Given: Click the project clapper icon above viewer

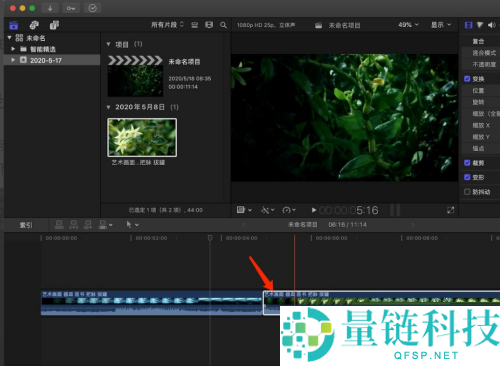Looking at the screenshot, I should pyautogui.click(x=319, y=25).
